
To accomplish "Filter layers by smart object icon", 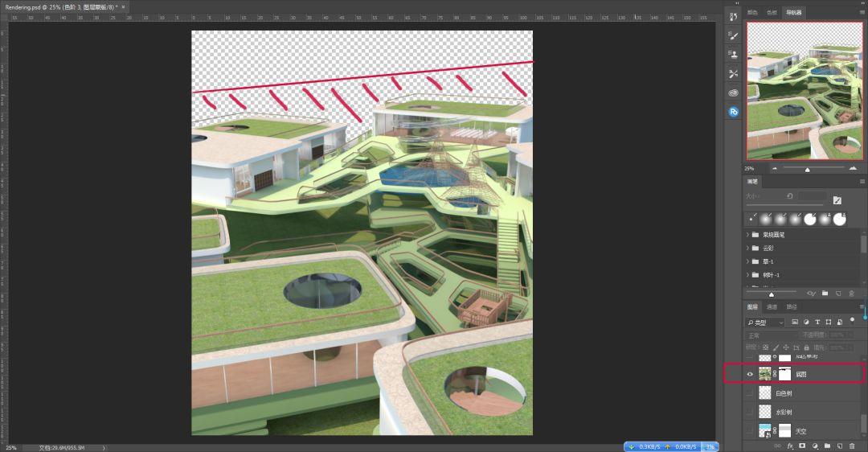I will [x=840, y=322].
